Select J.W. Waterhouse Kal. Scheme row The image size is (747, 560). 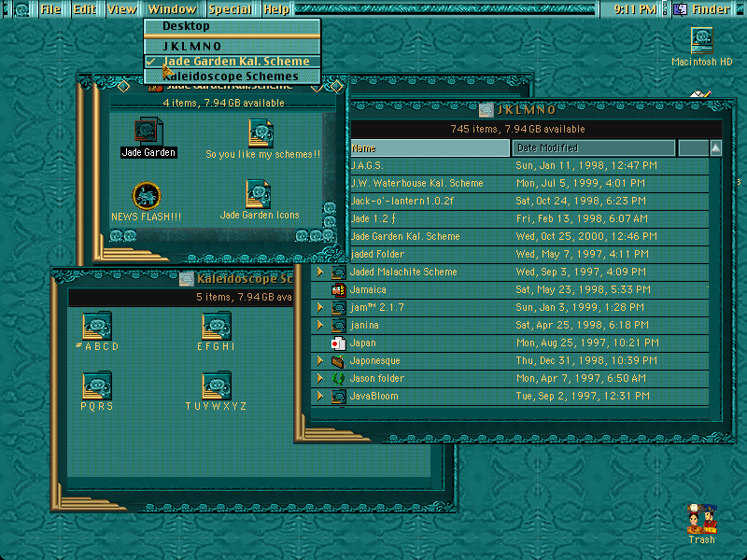click(529, 183)
